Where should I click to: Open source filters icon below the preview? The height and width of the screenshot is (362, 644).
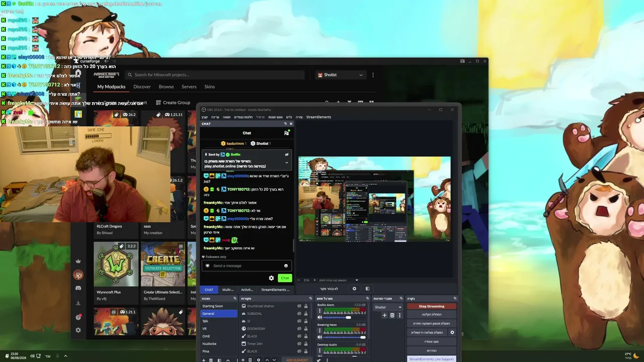pyautogui.click(x=367, y=289)
